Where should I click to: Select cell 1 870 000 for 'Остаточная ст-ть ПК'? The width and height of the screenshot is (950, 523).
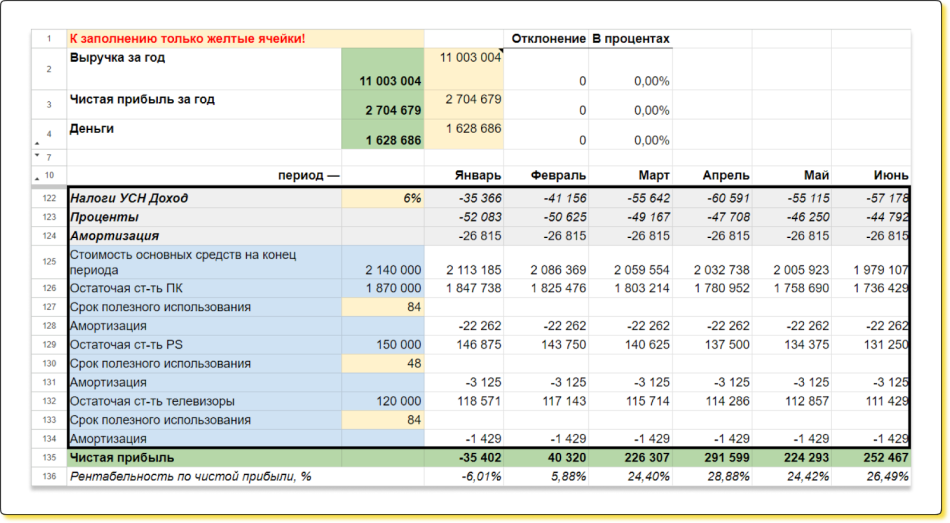pos(382,288)
